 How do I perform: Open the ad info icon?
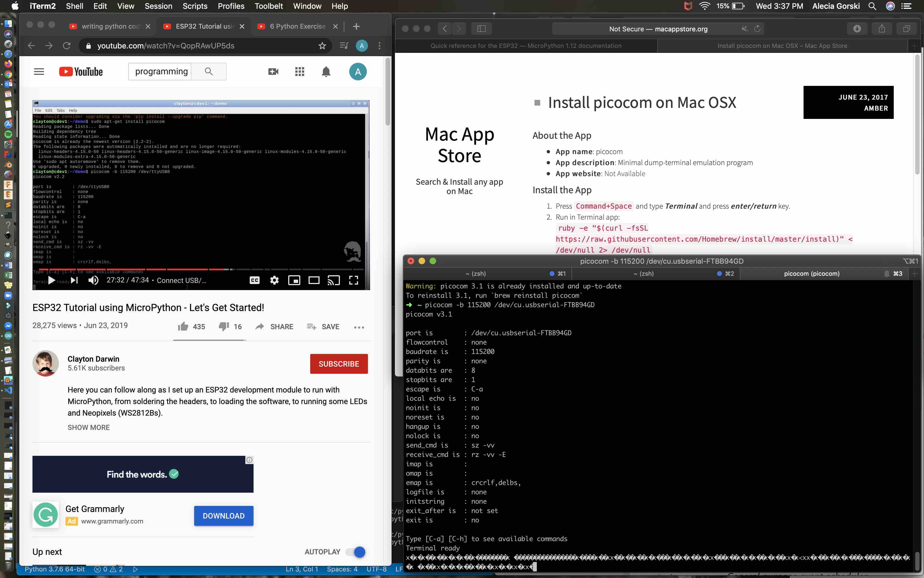(x=249, y=459)
